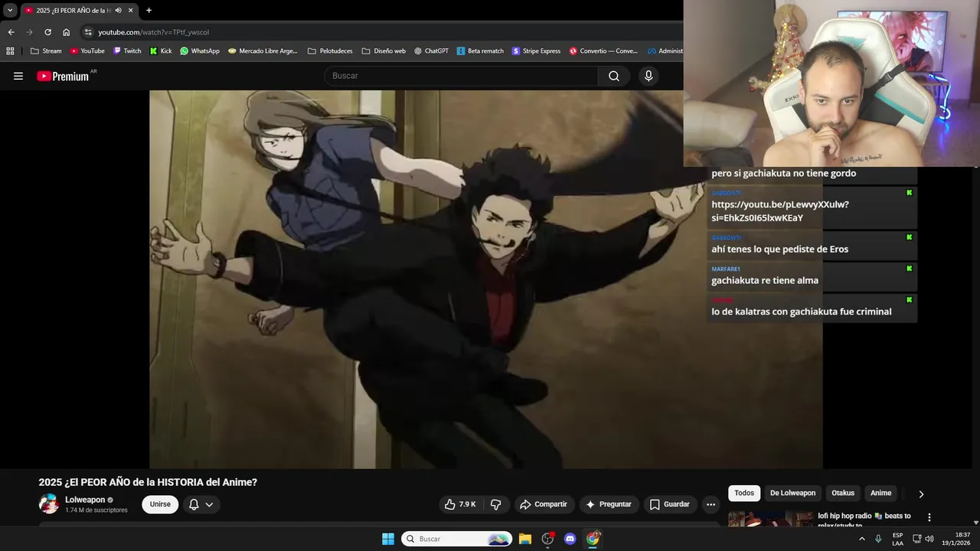Screen dimensions: 980x551
Task: Open Mercado Libre Arge... bookmark
Action: [x=263, y=51]
